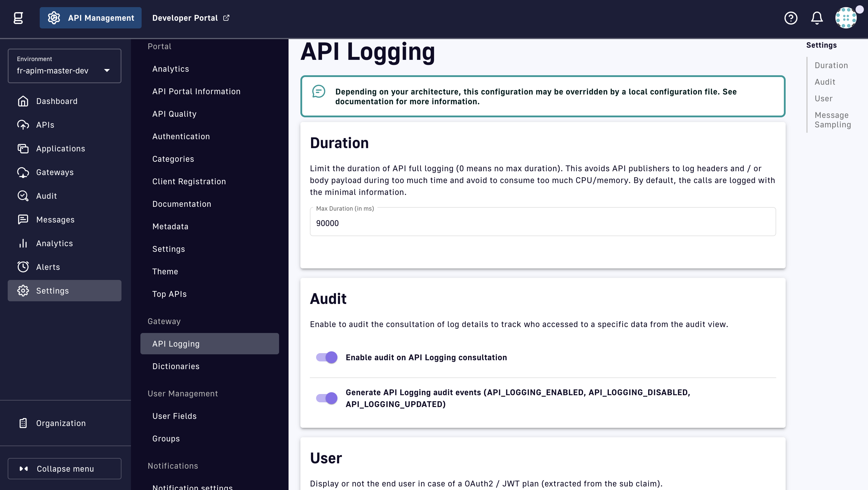The width and height of the screenshot is (868, 490).
Task: Click the Gateways cloud icon
Action: tap(23, 172)
